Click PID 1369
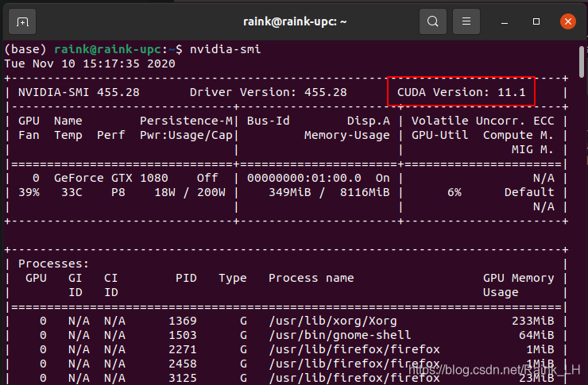The image size is (588, 385). pyautogui.click(x=183, y=321)
